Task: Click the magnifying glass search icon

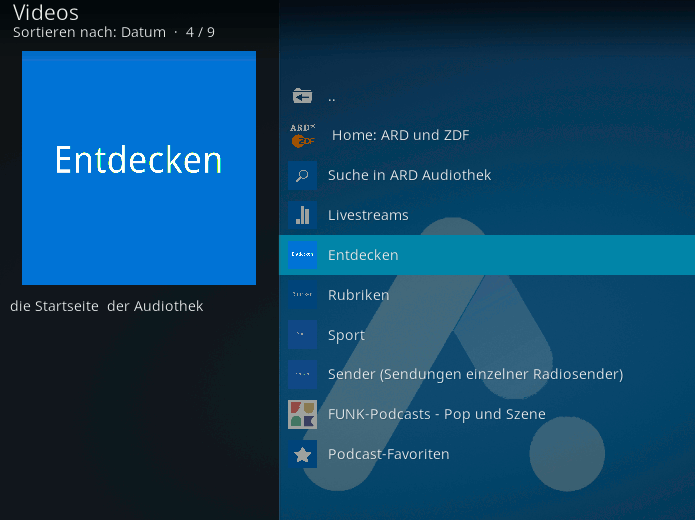Action: coord(302,175)
